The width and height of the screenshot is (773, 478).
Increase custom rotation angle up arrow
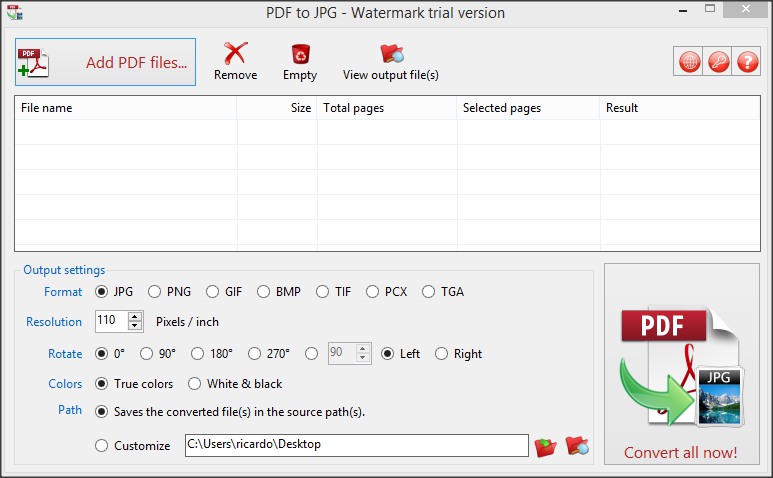[363, 349]
